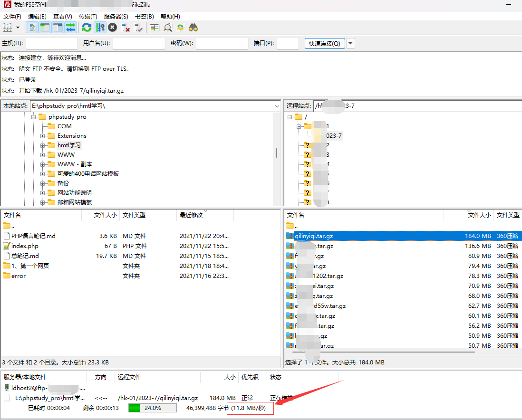Go to remote parent directory icon
Screen dimensions: 522x420
click(x=290, y=226)
